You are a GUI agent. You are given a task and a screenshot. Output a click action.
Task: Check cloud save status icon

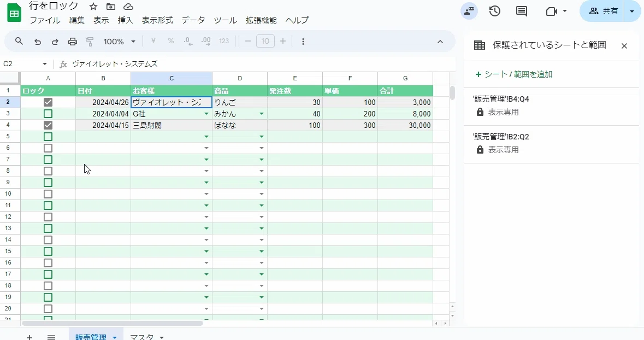point(128,7)
